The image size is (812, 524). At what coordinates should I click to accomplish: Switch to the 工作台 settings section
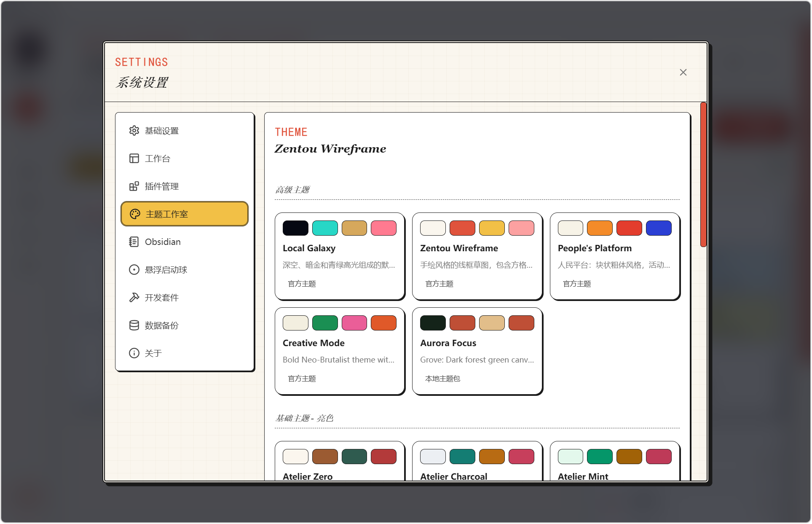click(x=185, y=159)
